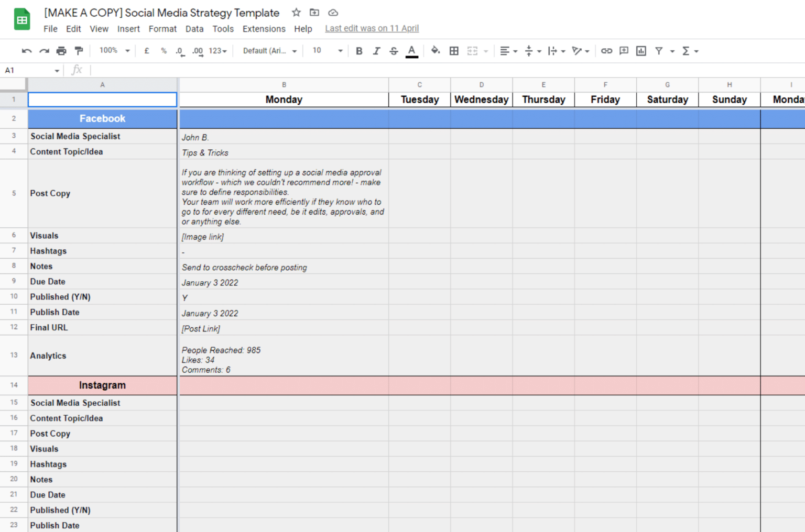Click the create filter funnel icon

pos(659,51)
